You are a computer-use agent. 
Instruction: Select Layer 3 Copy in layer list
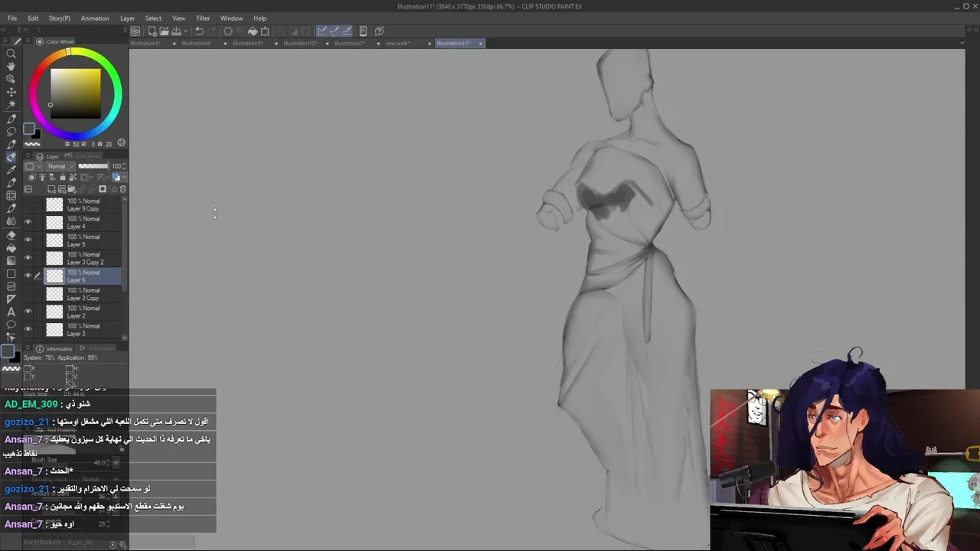click(83, 294)
